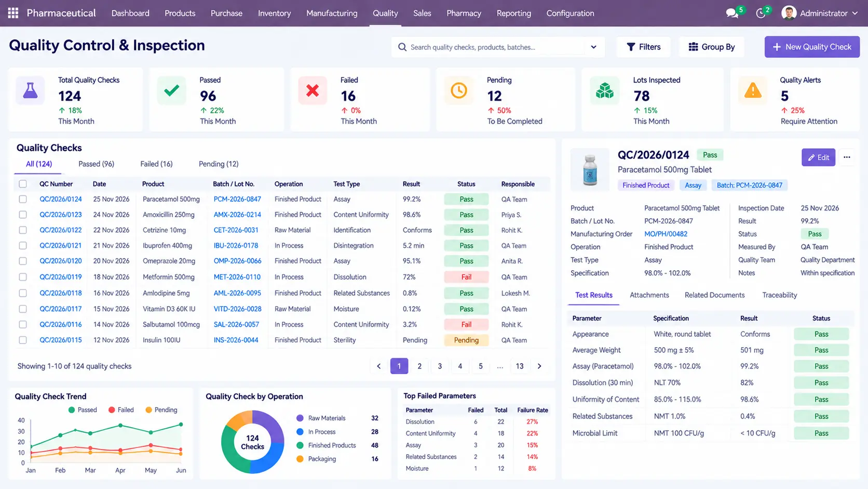Click the Administrator avatar picture
Screen dimensions: 868x489
point(789,13)
